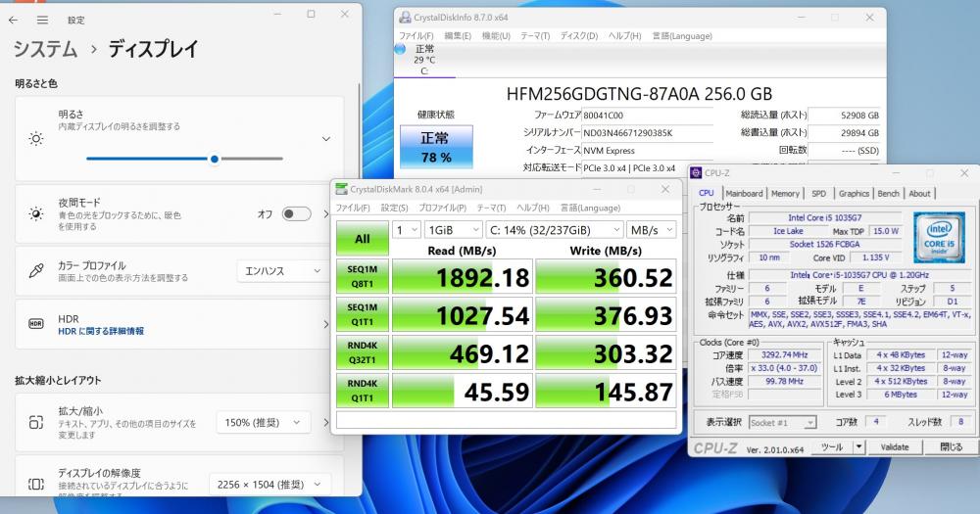The image size is (980, 514).
Task: Run all benchmarks with All button
Action: (x=363, y=239)
